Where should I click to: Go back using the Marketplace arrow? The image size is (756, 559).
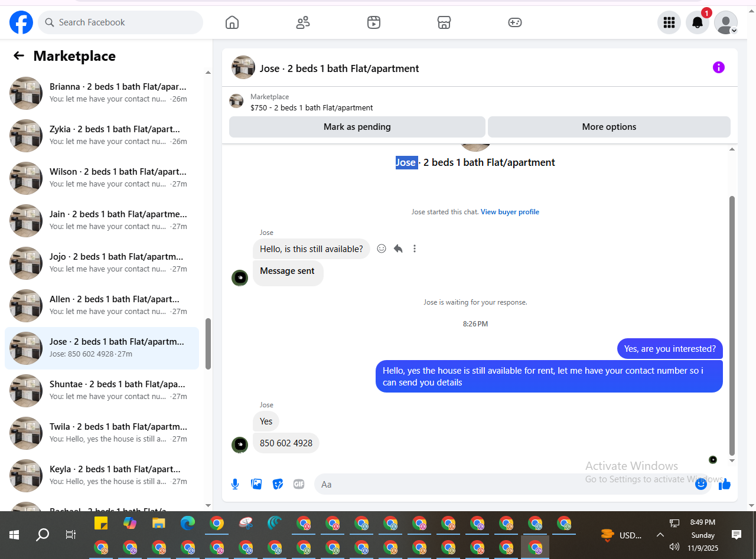19,55
